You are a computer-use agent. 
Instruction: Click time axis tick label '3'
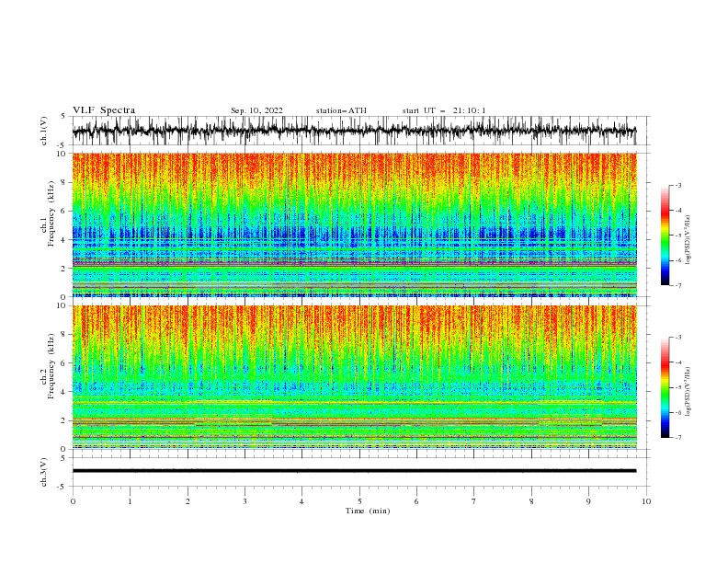click(x=245, y=501)
